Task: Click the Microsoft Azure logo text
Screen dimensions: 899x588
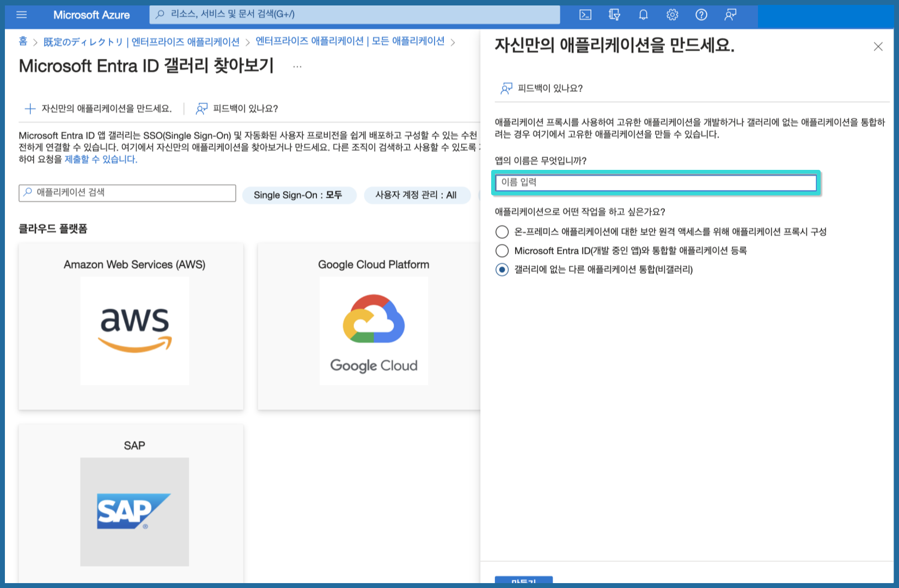Action: pyautogui.click(x=91, y=15)
